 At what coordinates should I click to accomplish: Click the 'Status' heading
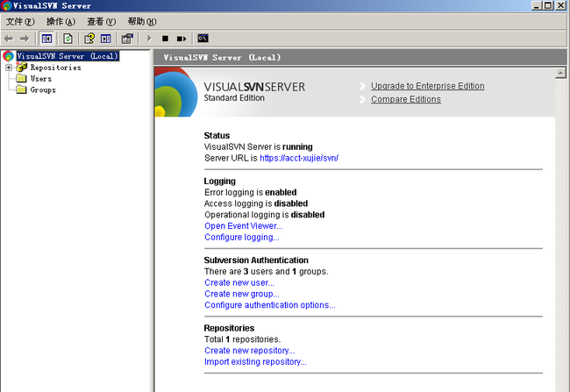pyautogui.click(x=217, y=136)
